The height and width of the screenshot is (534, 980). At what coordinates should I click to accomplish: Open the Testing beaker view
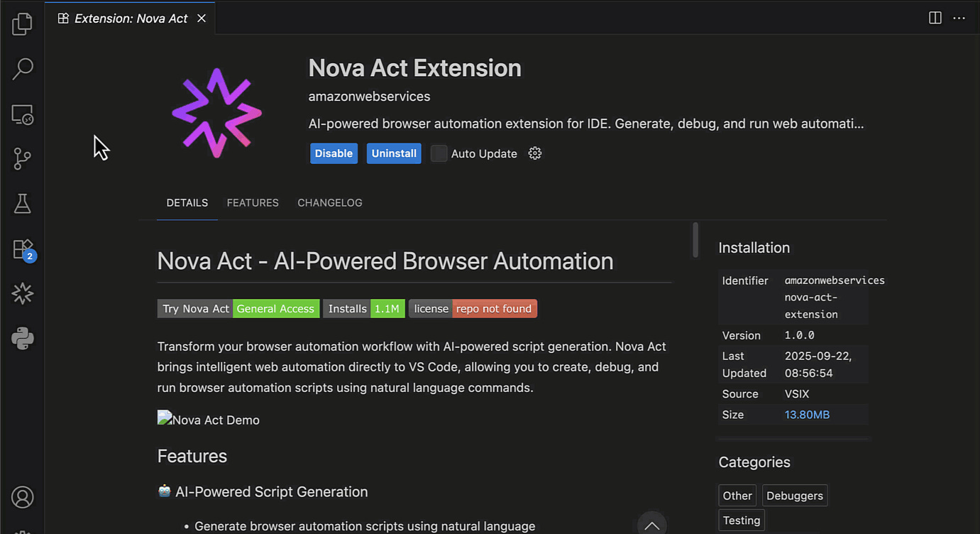point(22,204)
